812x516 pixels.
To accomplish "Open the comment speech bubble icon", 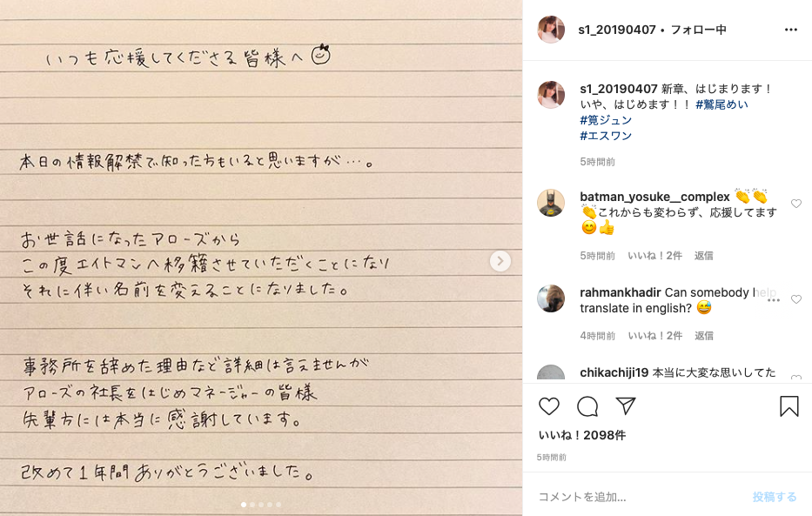I will coord(587,406).
